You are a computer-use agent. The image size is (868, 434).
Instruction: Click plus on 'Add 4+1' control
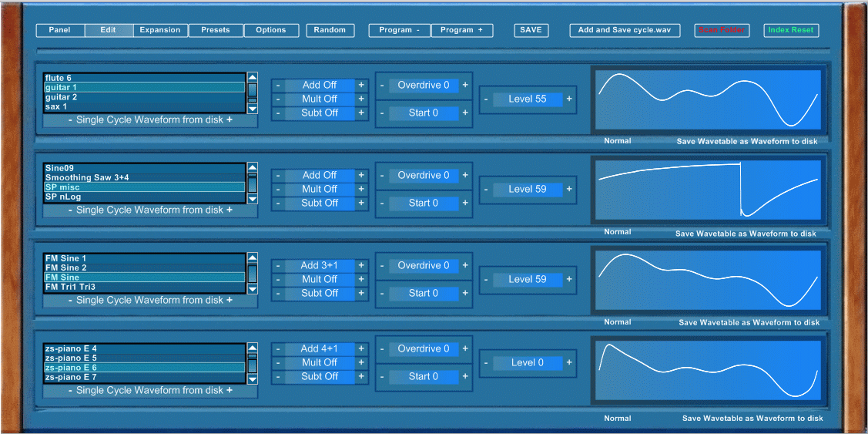tap(361, 348)
